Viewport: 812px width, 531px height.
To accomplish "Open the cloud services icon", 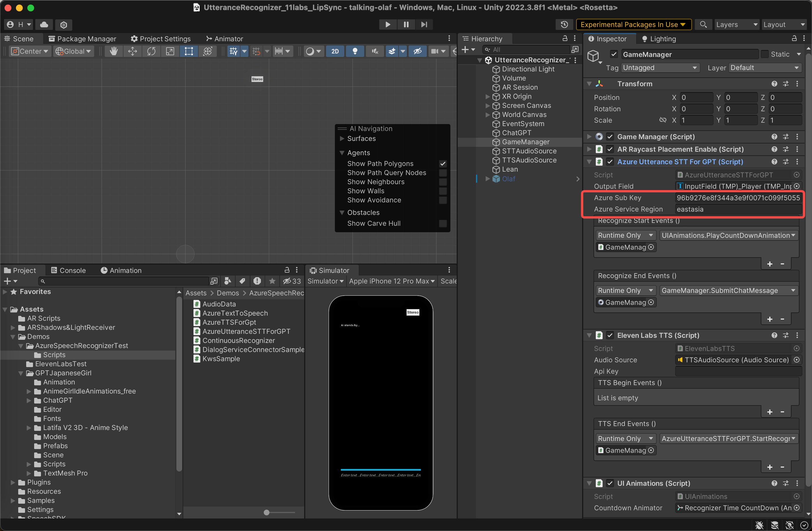I will click(44, 24).
